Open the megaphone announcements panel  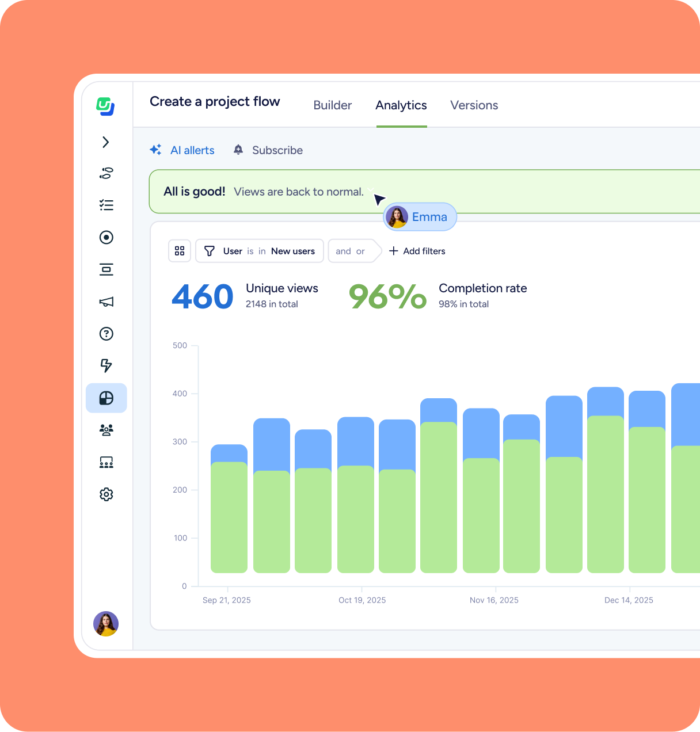(106, 302)
